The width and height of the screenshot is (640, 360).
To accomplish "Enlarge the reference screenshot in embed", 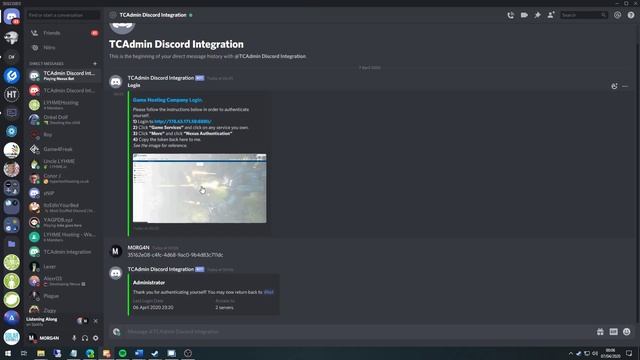I will tap(200, 188).
